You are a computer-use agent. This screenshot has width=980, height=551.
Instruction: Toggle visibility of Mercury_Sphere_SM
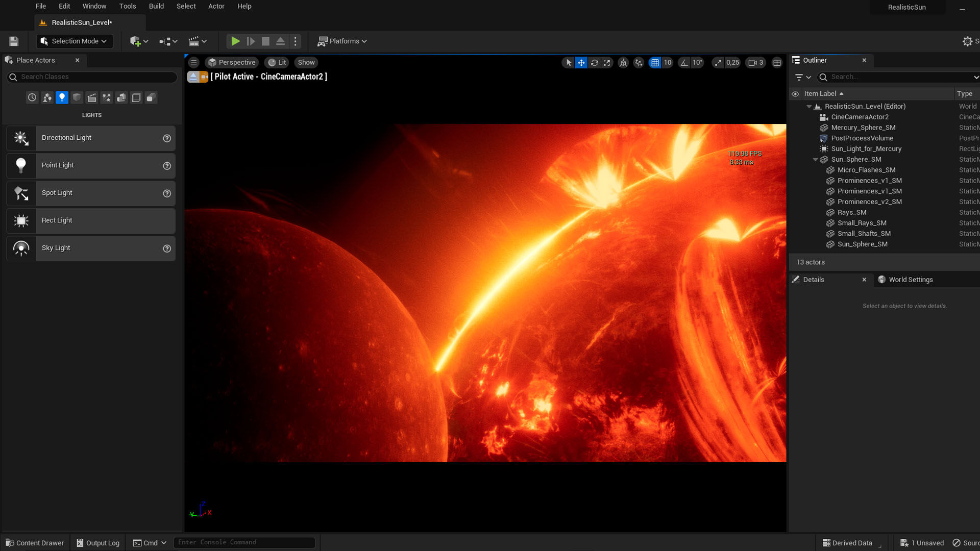pyautogui.click(x=795, y=128)
